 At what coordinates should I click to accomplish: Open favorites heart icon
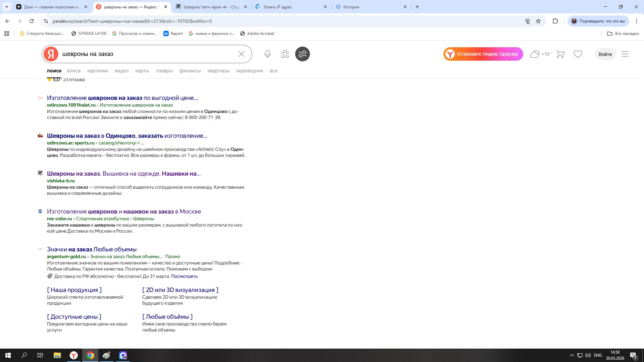pos(578,54)
